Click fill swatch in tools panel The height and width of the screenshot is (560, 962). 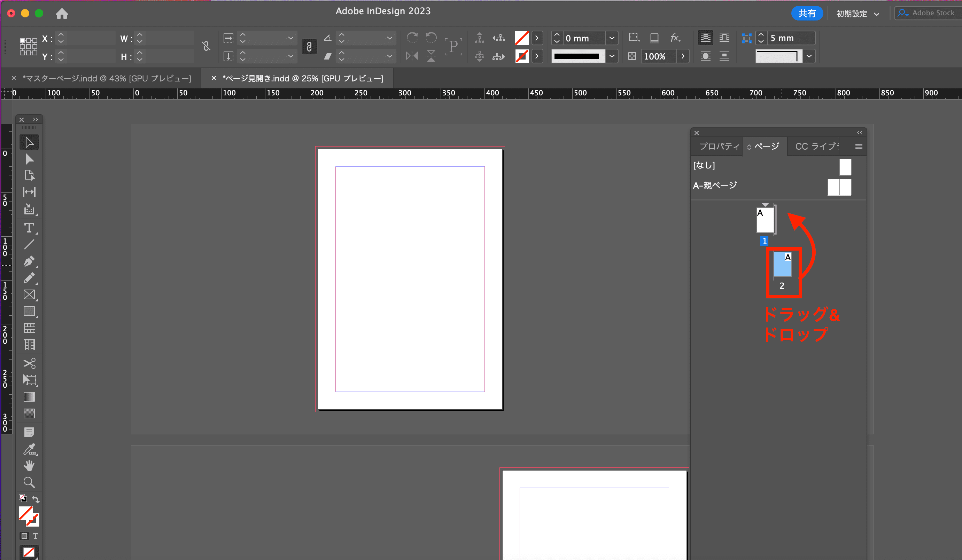click(x=25, y=513)
